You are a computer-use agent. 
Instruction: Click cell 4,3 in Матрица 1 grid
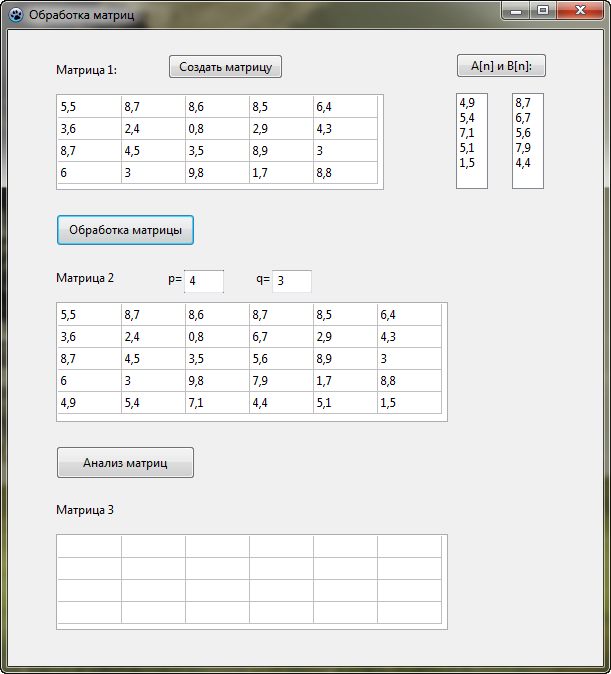(346, 129)
